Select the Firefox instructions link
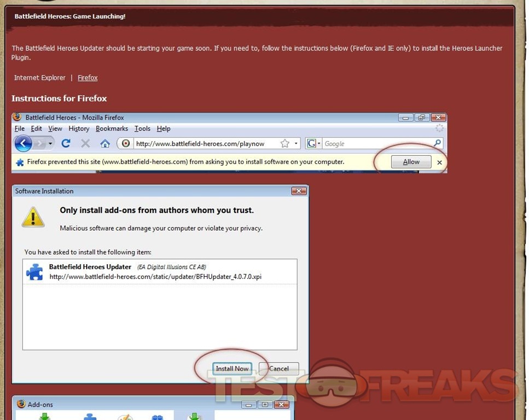529x420 pixels. (x=88, y=78)
